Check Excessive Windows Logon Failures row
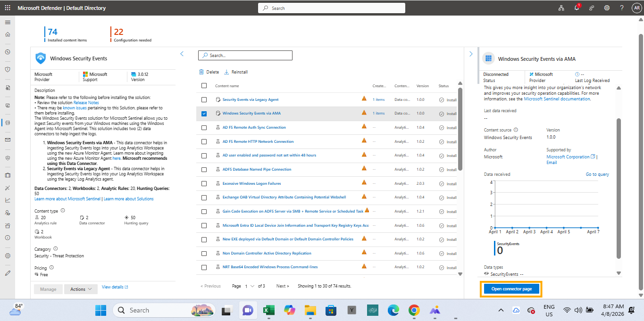 [x=204, y=183]
